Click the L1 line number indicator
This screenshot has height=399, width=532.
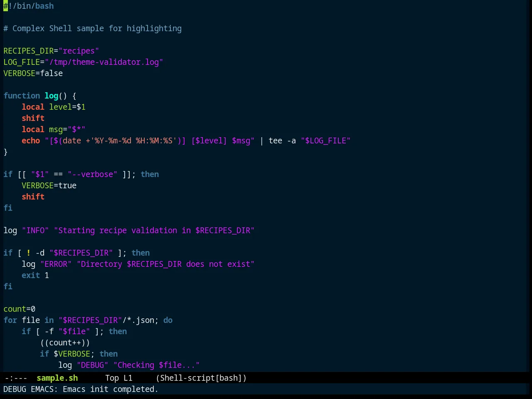128,378
